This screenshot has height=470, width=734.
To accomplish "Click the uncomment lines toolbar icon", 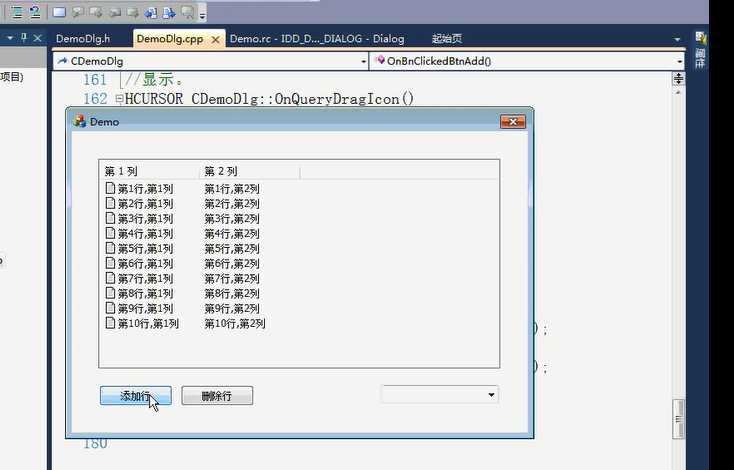I will (35, 12).
